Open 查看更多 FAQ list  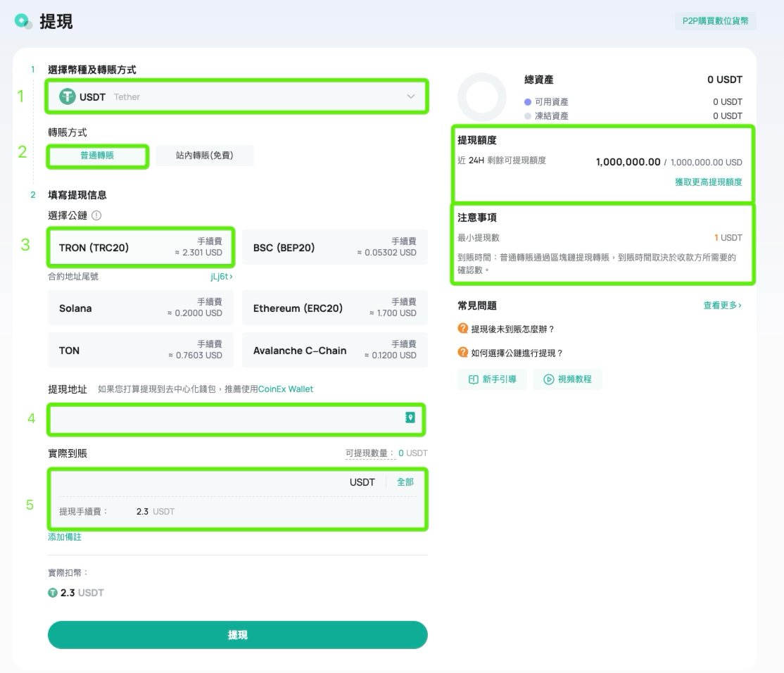tap(722, 305)
